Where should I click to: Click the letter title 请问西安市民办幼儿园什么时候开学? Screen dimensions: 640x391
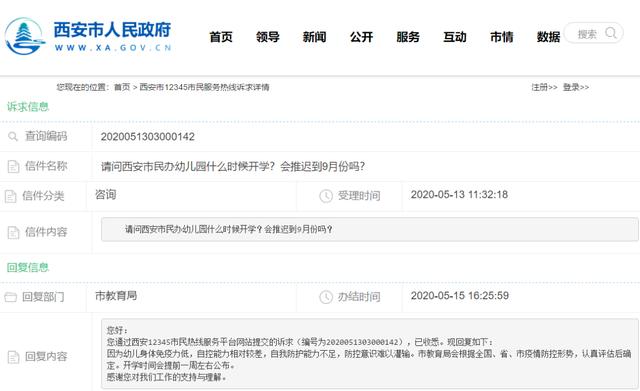click(x=233, y=167)
